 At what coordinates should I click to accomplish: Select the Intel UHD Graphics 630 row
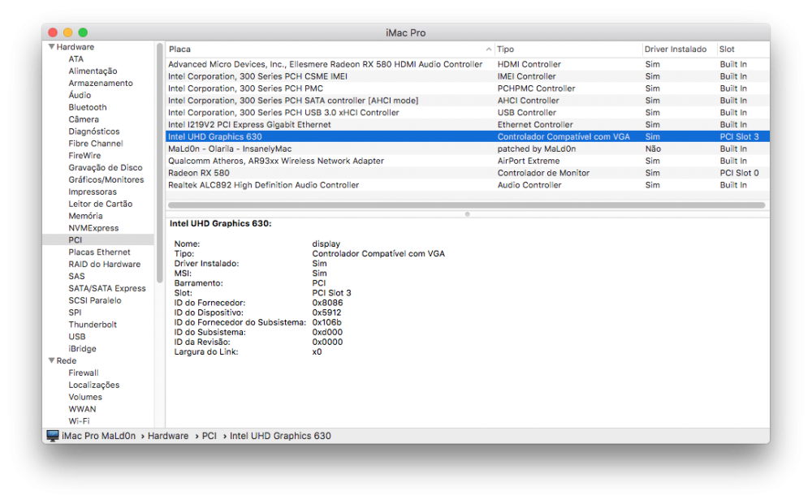[x=467, y=136]
